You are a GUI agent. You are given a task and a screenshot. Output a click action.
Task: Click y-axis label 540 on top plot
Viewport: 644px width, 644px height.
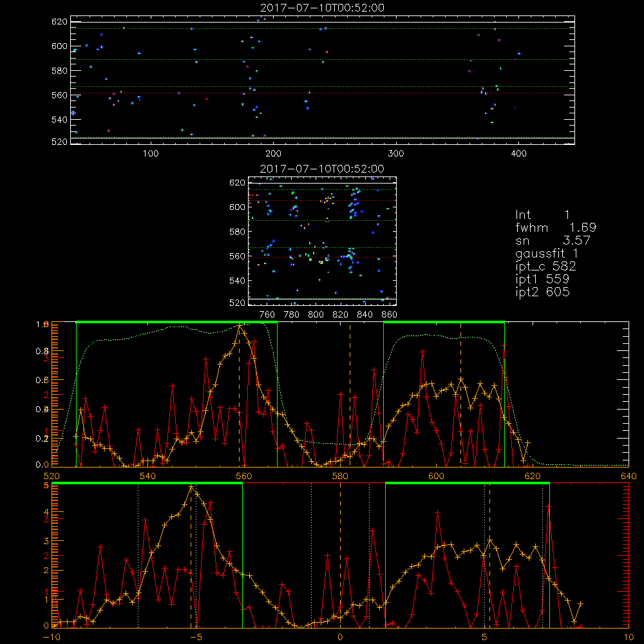pos(59,120)
